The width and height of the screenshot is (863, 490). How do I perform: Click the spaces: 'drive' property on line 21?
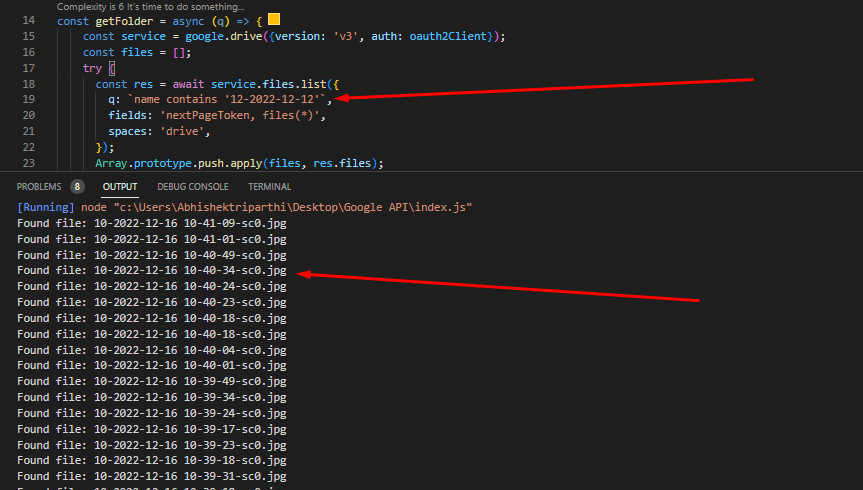[x=159, y=132]
